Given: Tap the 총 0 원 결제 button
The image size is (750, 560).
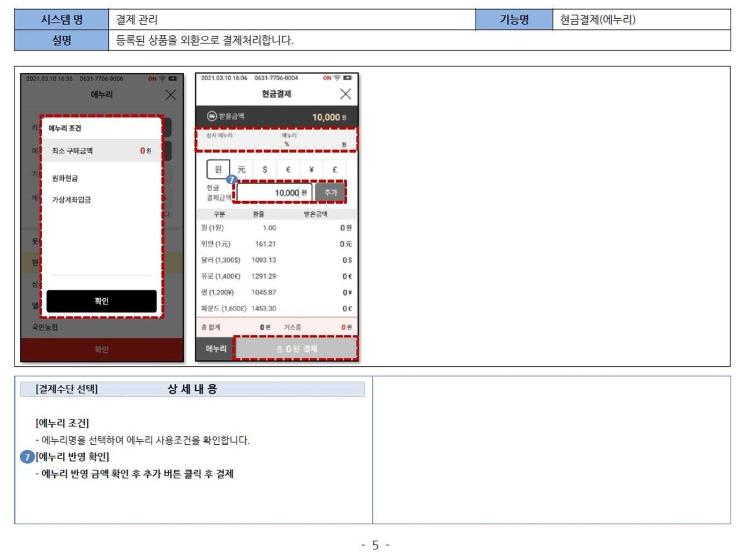Looking at the screenshot, I should 297,349.
